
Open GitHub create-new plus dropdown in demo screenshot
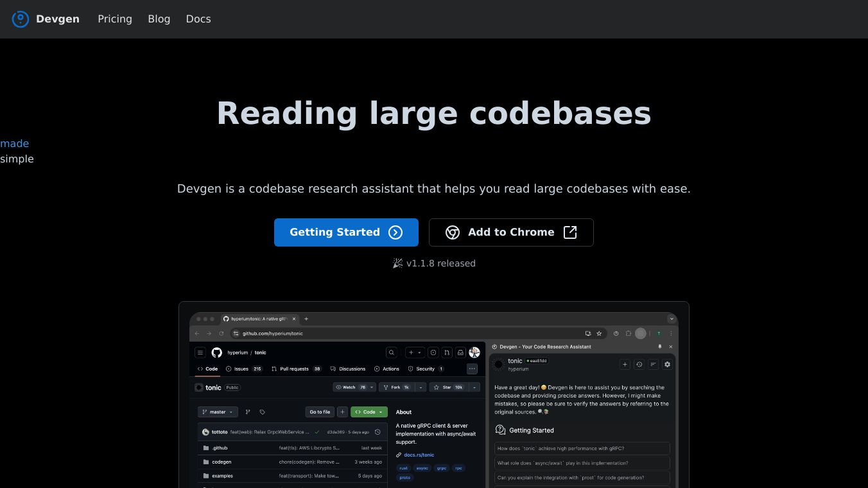click(415, 353)
